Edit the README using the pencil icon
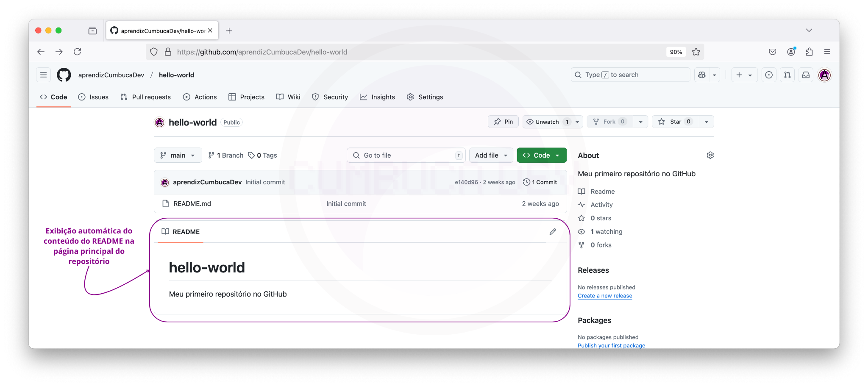Viewport: 868px width, 386px height. point(553,231)
